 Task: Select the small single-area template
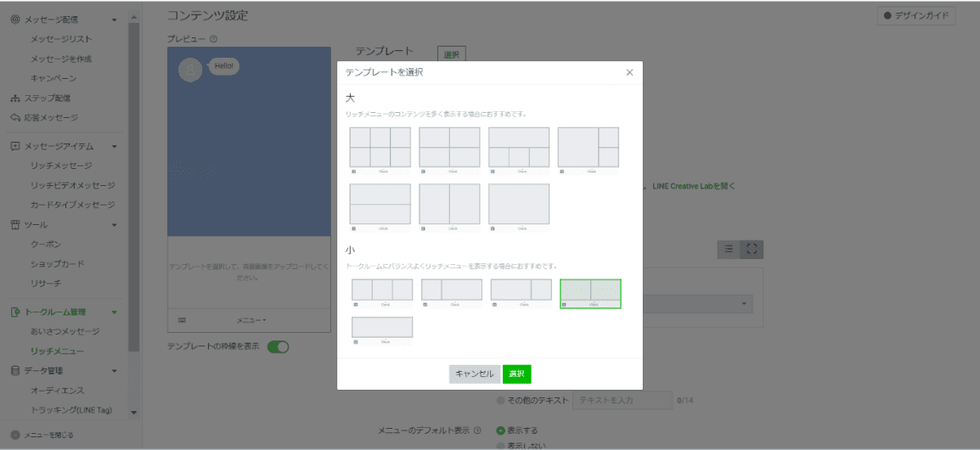point(382,328)
